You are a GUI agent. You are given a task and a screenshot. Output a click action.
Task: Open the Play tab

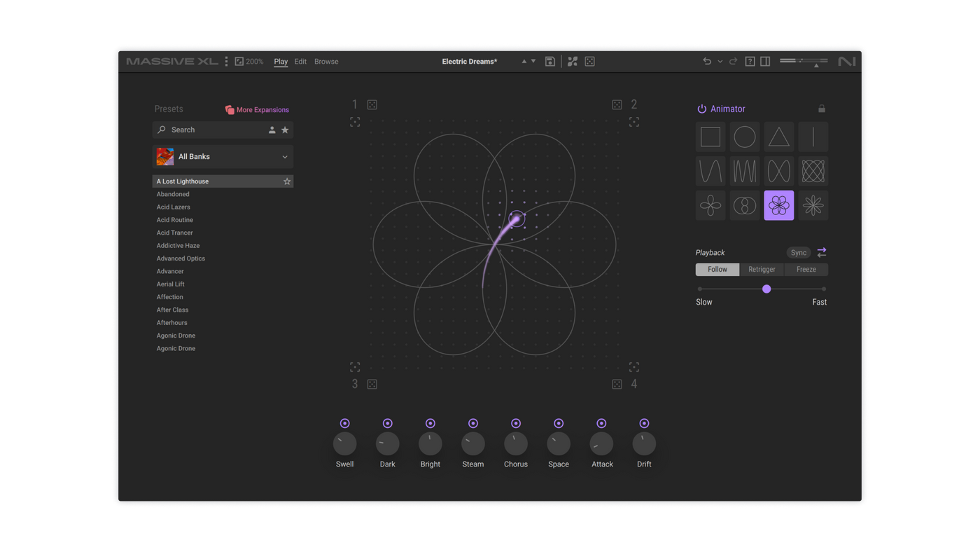[x=281, y=62]
